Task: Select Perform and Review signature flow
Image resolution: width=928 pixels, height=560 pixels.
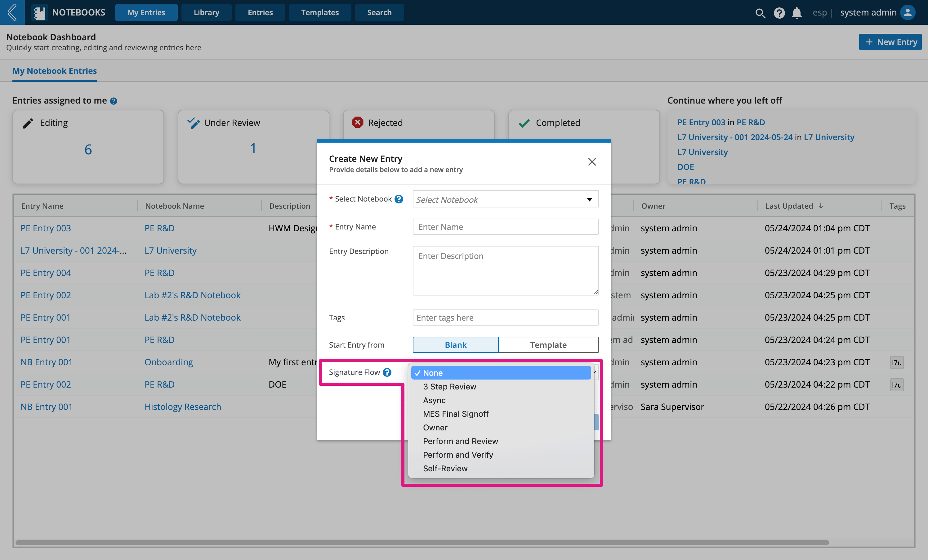Action: tap(461, 441)
